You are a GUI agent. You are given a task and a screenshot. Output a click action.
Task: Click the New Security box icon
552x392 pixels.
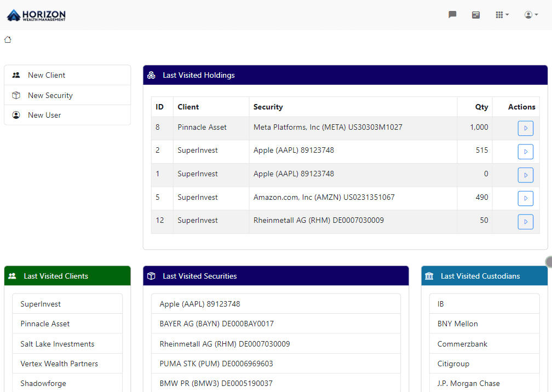(16, 95)
